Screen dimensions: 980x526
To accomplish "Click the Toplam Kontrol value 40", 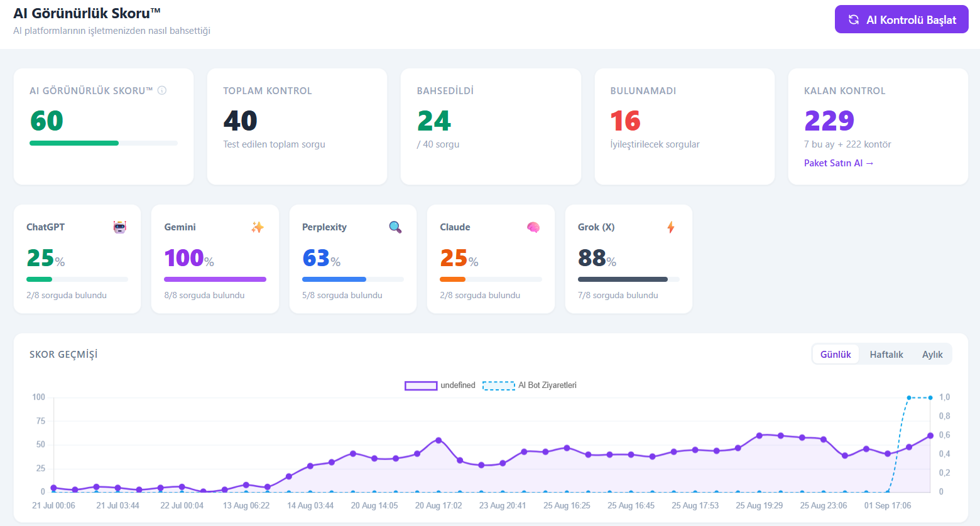I will coord(240,121).
